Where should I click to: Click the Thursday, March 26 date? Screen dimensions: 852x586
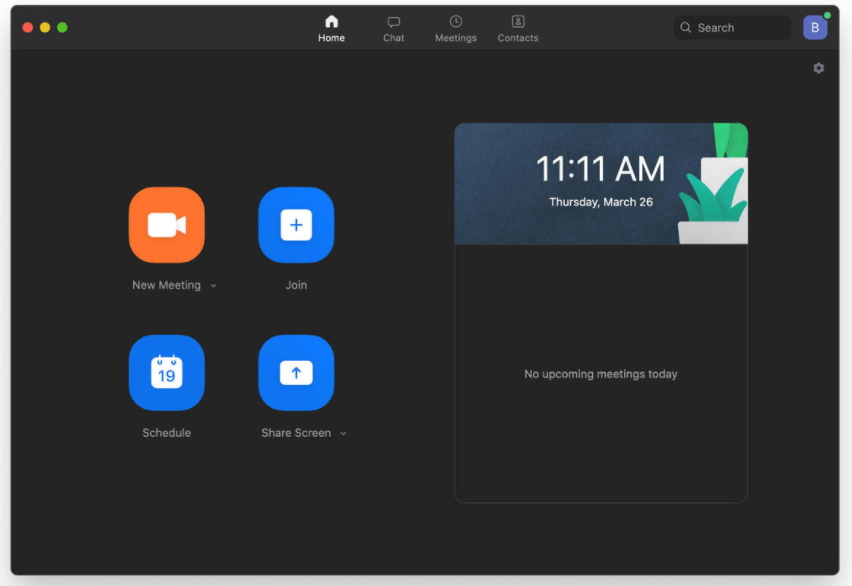(601, 202)
